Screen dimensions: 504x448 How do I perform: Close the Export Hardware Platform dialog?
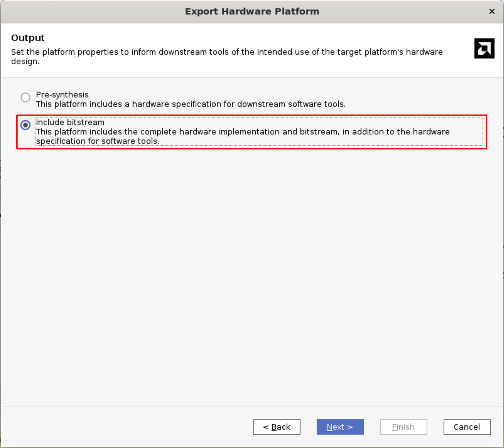491,11
